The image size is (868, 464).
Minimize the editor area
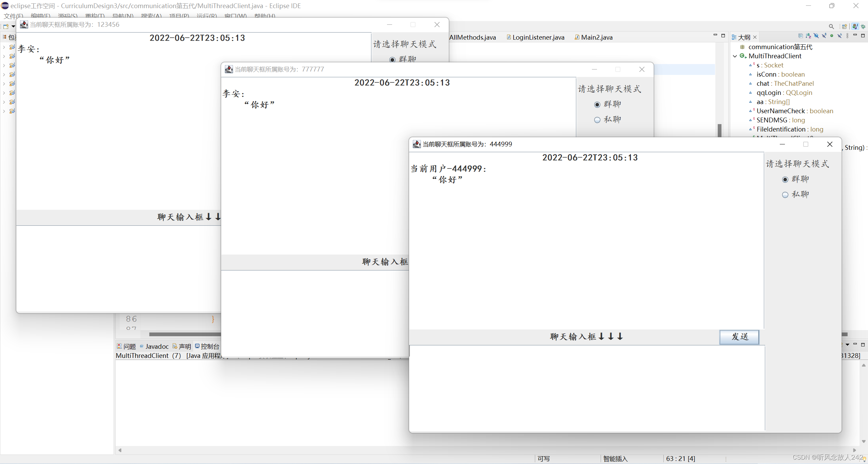point(715,35)
